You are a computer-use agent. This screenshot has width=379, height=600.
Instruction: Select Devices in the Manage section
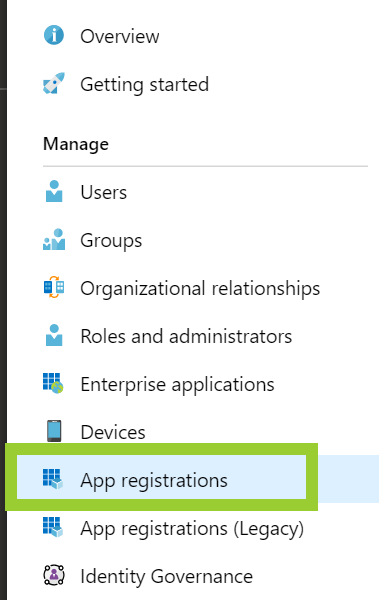click(x=113, y=432)
